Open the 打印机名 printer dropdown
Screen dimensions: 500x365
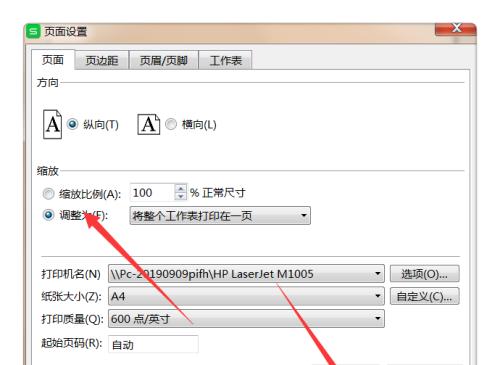point(246,274)
